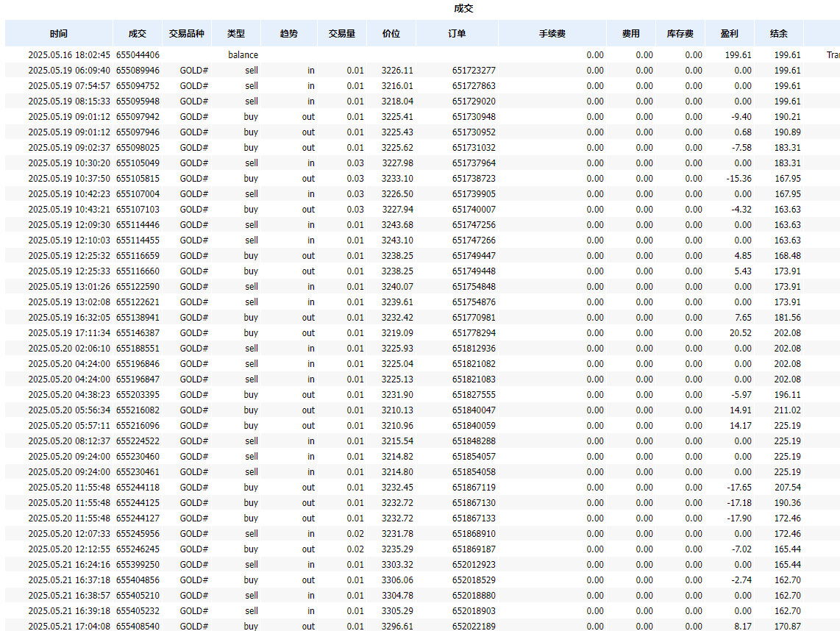Click the 库存费 column header
Image resolution: width=840 pixels, height=631 pixels.
(x=680, y=33)
